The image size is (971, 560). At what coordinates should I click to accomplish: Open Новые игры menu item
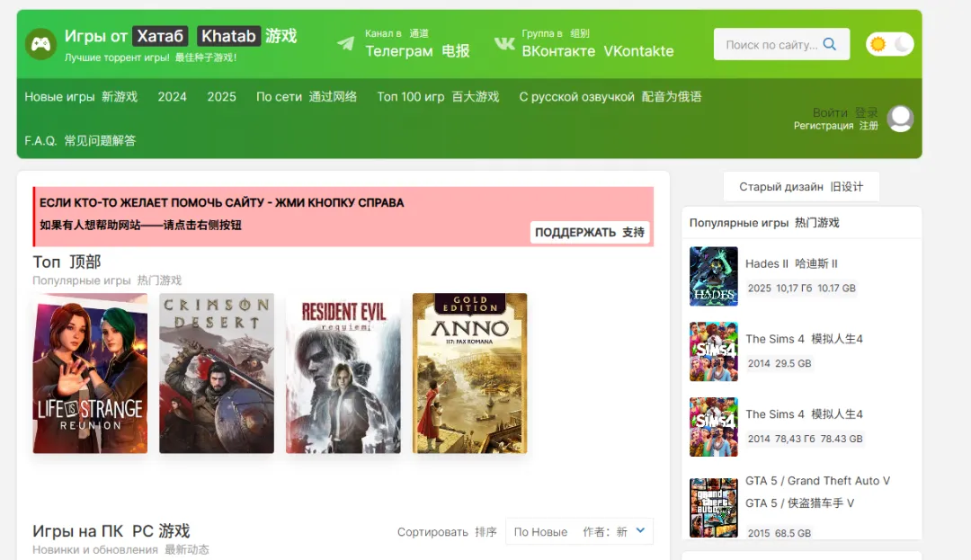[81, 96]
